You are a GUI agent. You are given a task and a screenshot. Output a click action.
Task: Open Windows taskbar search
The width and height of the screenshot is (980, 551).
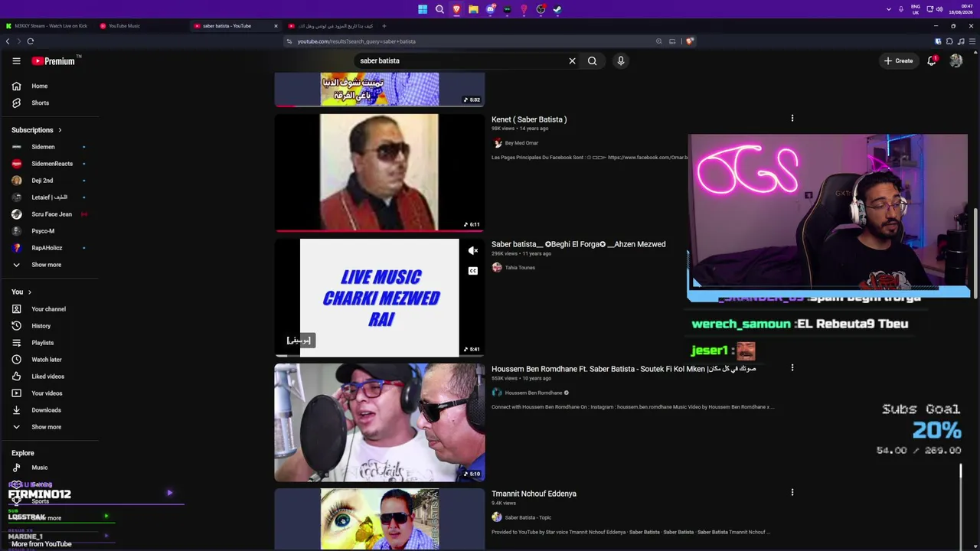pos(439,9)
